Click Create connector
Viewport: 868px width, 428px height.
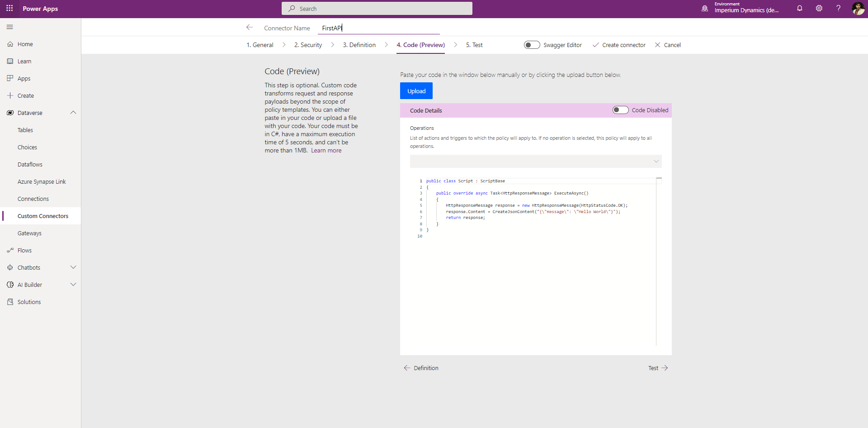[x=619, y=45]
